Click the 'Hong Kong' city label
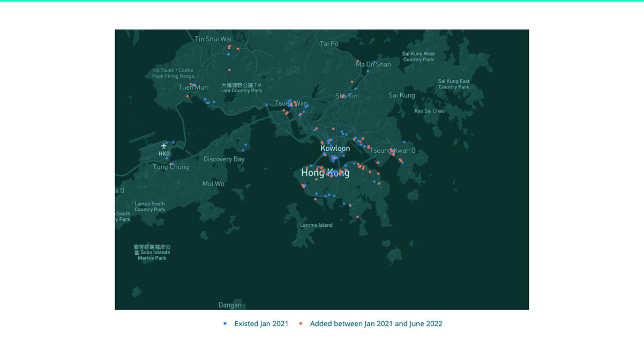The height and width of the screenshot is (340, 644). click(x=325, y=173)
